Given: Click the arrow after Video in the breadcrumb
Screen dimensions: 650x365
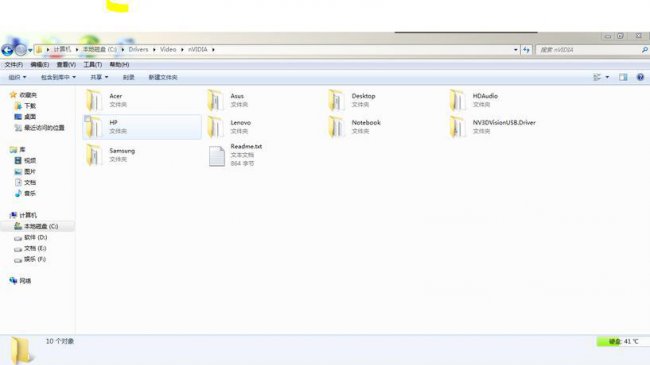Looking at the screenshot, I should click(x=182, y=50).
